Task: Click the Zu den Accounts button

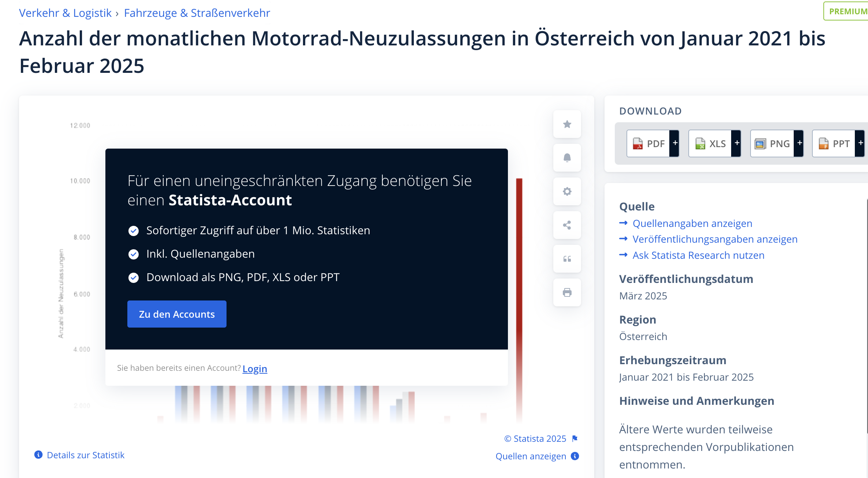Action: 177,314
